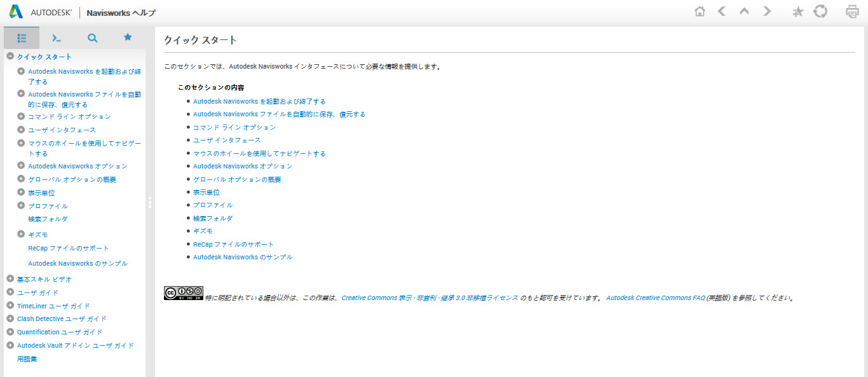Image resolution: width=868 pixels, height=377 pixels.
Task: Go up to parent topic arrow
Action: click(744, 11)
